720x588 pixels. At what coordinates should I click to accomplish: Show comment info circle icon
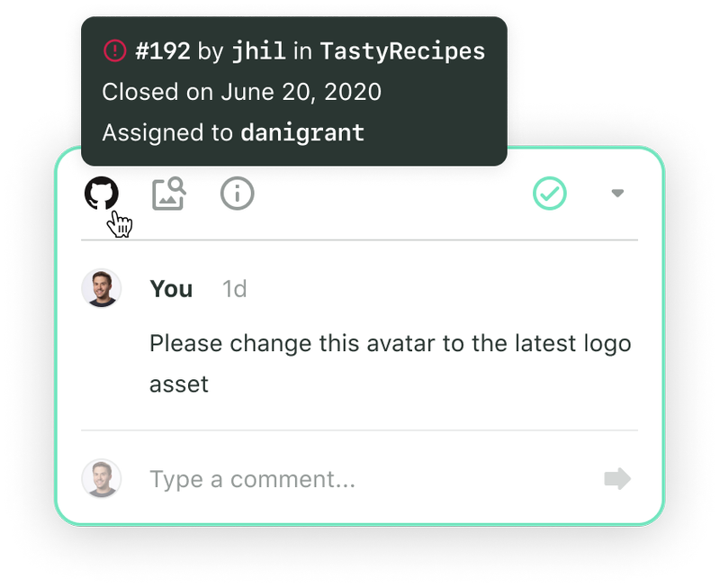coord(237,194)
